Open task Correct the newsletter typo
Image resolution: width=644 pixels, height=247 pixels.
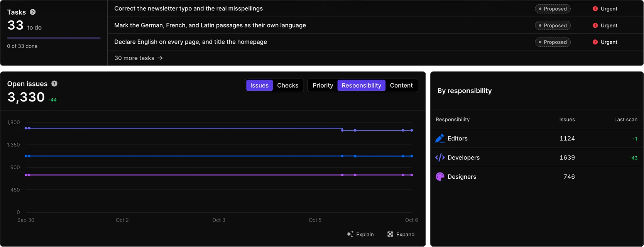[x=188, y=8]
